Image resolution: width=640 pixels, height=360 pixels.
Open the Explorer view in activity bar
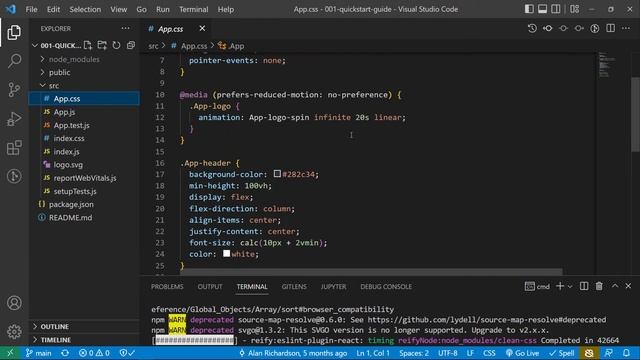(14, 32)
